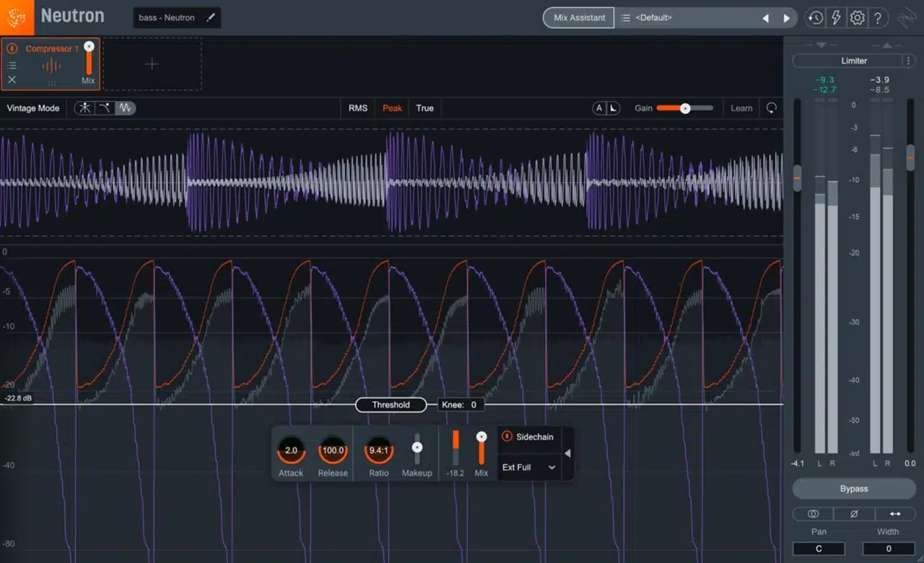This screenshot has width=924, height=563.
Task: Toggle the Sidechain power button
Action: 507,437
